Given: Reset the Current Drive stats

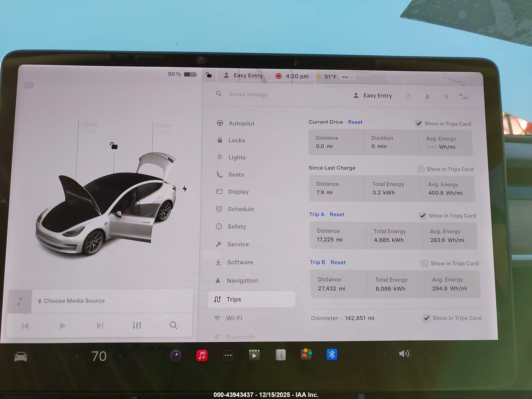Looking at the screenshot, I should pos(355,122).
